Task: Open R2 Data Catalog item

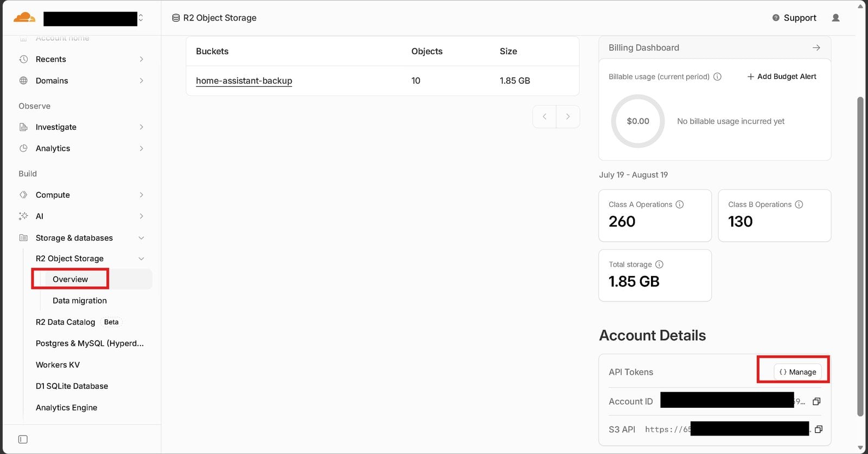Action: click(x=65, y=322)
